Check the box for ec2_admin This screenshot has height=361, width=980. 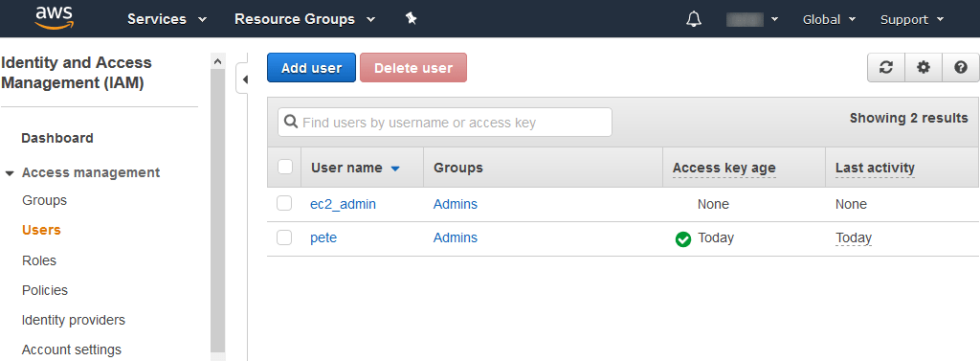[x=284, y=203]
